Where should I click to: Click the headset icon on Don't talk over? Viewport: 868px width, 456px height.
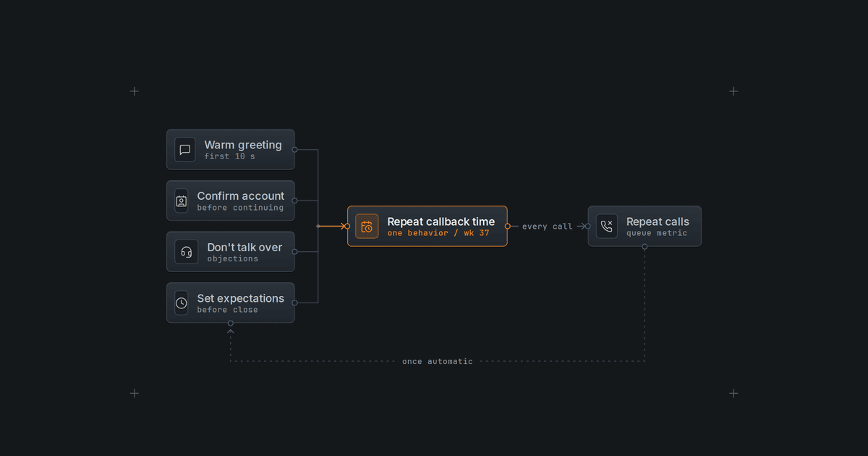point(187,252)
